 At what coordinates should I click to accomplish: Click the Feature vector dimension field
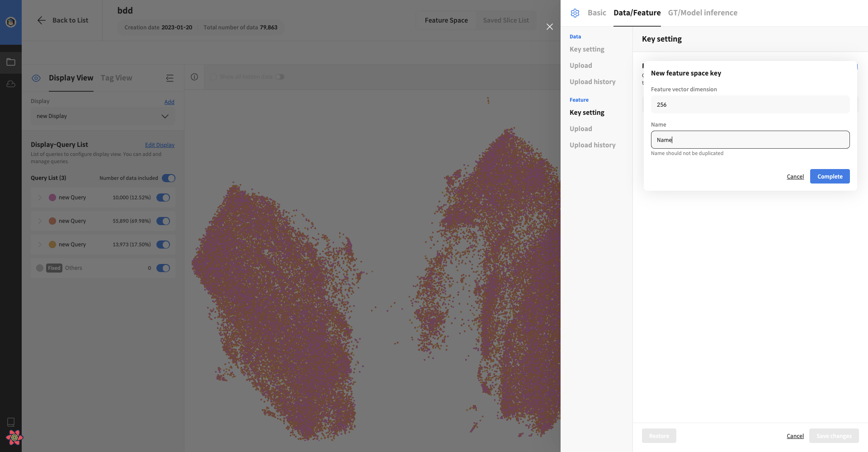[x=750, y=104]
